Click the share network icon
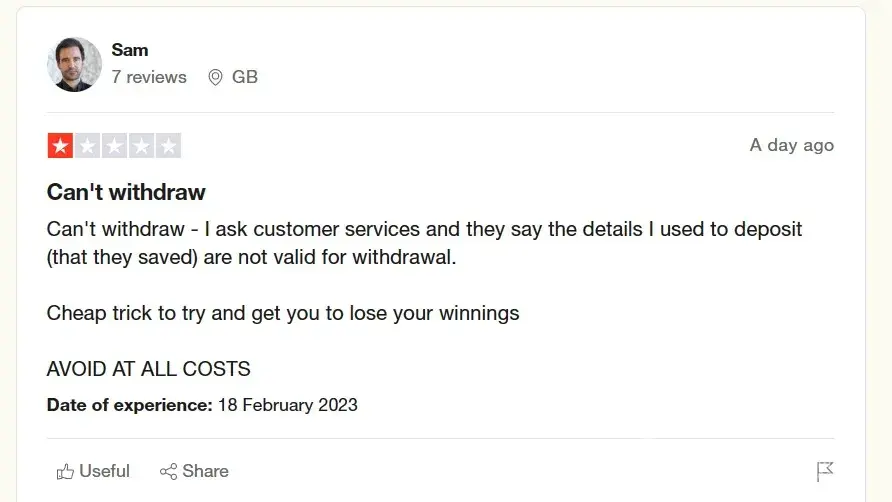The height and width of the screenshot is (502, 892). point(168,471)
